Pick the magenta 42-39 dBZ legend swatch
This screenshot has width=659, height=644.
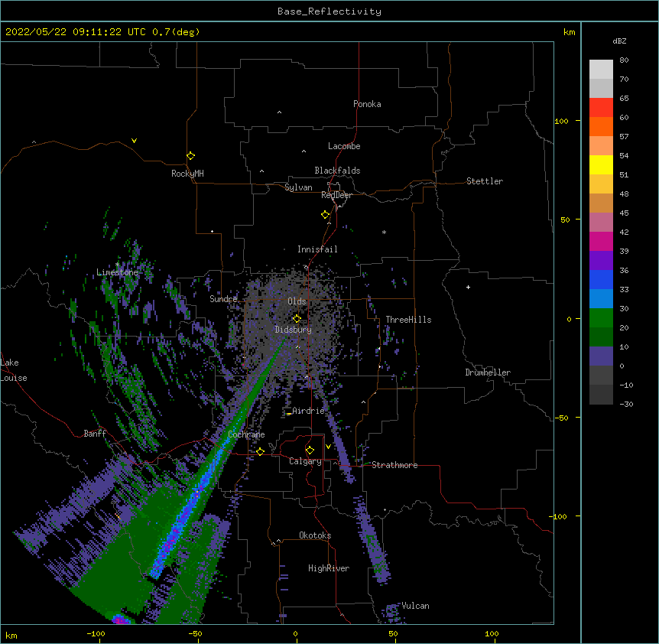[601, 242]
